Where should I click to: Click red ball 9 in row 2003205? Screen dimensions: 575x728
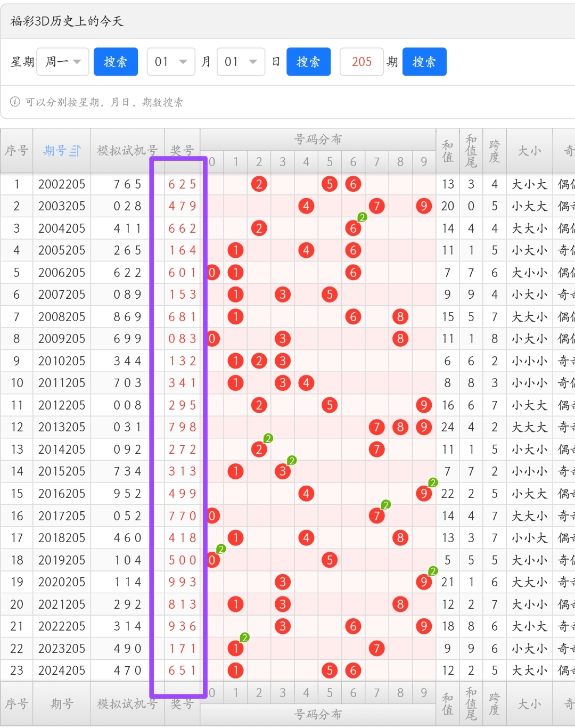pyautogui.click(x=423, y=206)
